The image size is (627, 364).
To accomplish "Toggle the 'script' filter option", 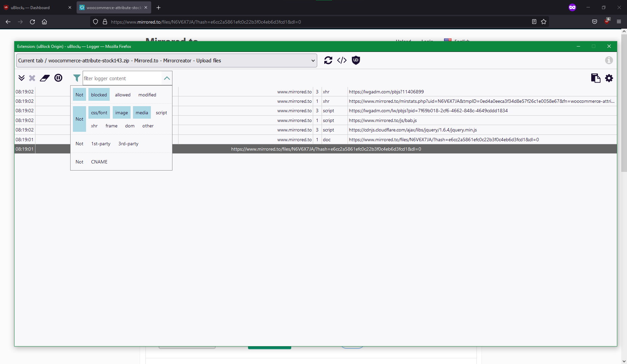I will tap(161, 113).
